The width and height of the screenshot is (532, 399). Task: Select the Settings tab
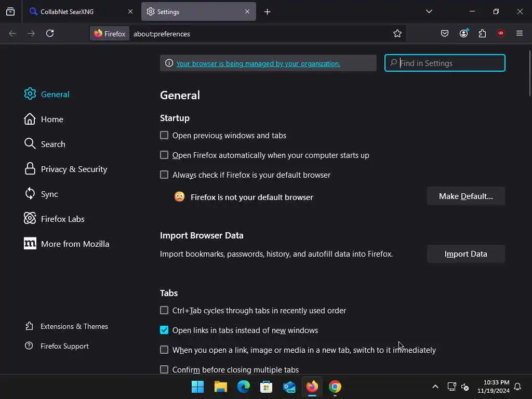[198, 12]
